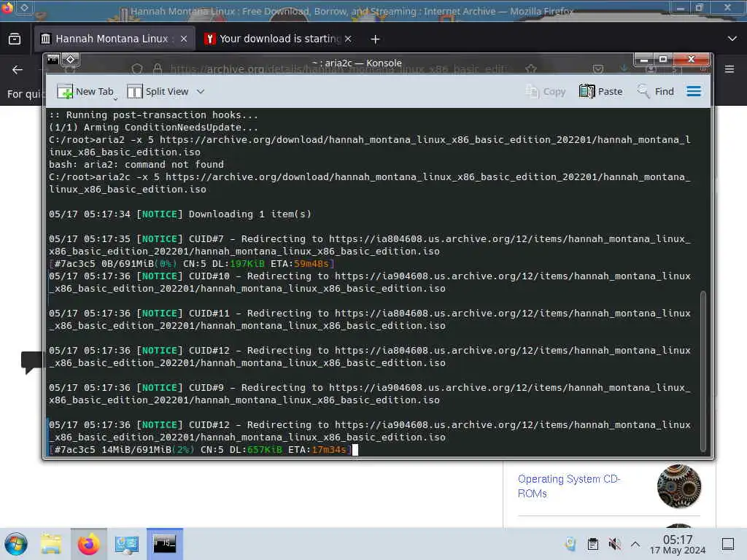Click the Firefox back arrow
The image size is (747, 560).
tap(18, 70)
